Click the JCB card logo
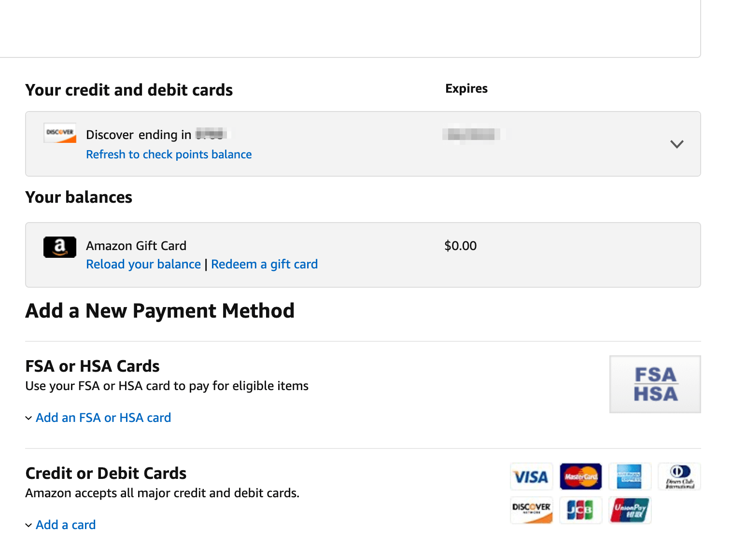The width and height of the screenshot is (733, 560). tap(580, 510)
